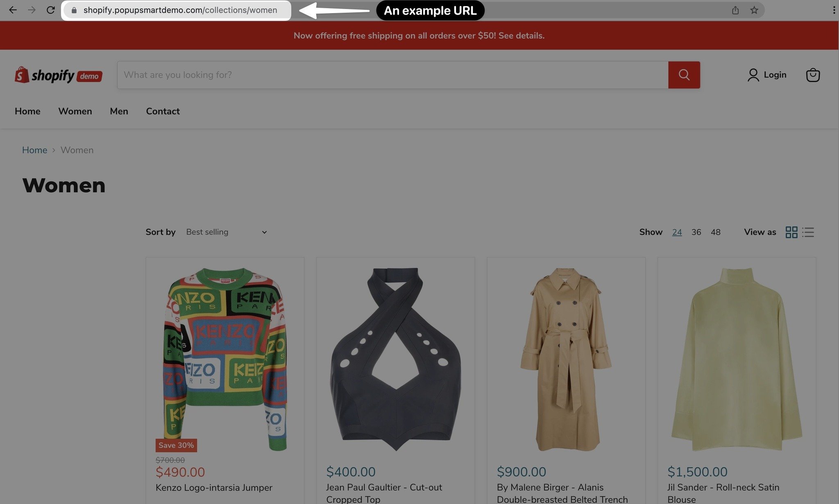Open the browser share page icon
Image resolution: width=839 pixels, height=504 pixels.
tap(735, 10)
